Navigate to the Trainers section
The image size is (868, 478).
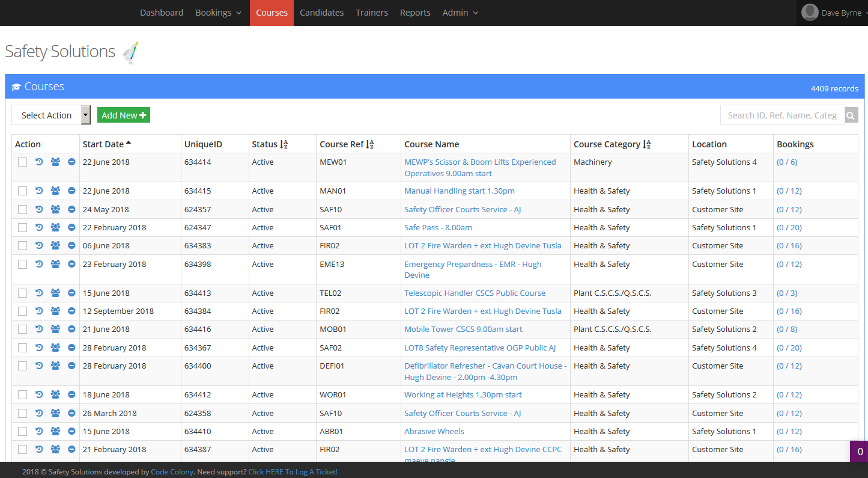371,12
